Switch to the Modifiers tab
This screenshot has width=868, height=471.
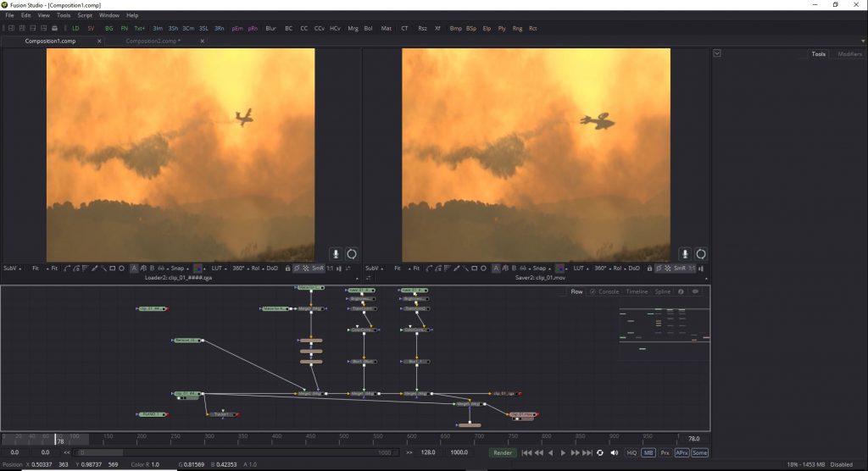849,54
